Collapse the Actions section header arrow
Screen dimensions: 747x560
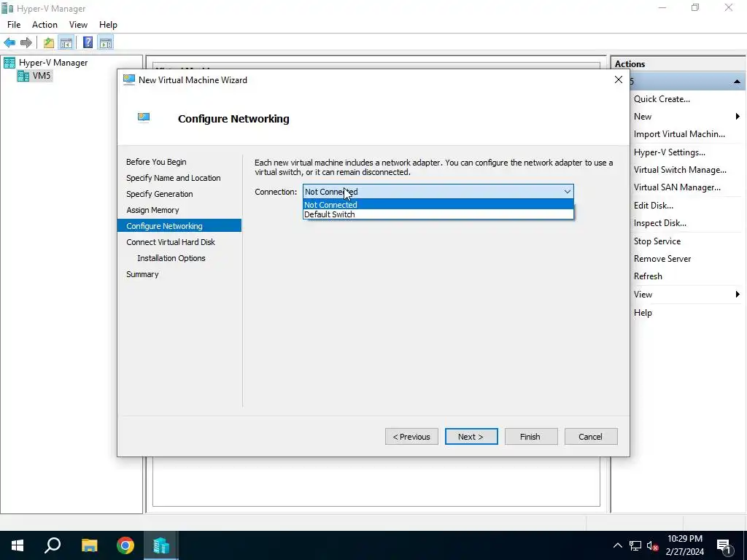coord(737,82)
